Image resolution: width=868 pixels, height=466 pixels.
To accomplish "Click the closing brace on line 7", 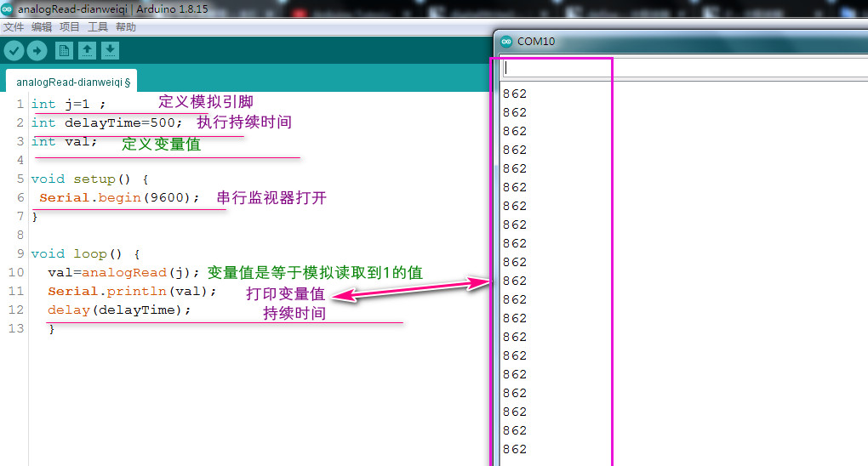I will [x=35, y=217].
